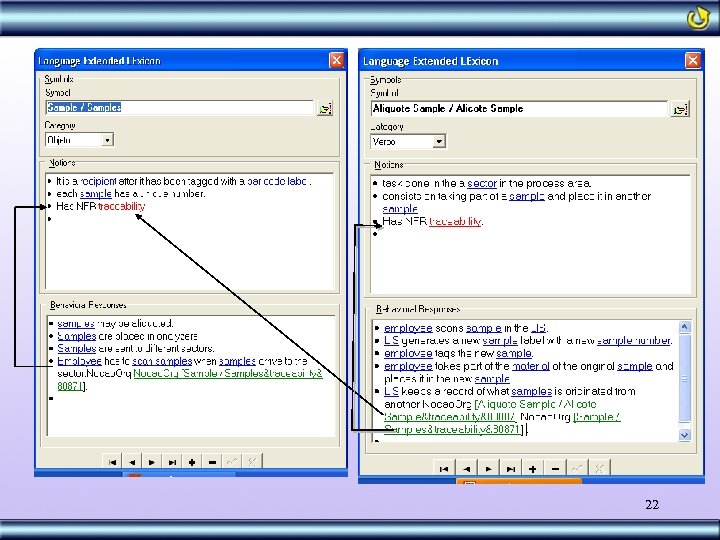Delete record with minus in left window
The height and width of the screenshot is (540, 720).
click(x=212, y=462)
